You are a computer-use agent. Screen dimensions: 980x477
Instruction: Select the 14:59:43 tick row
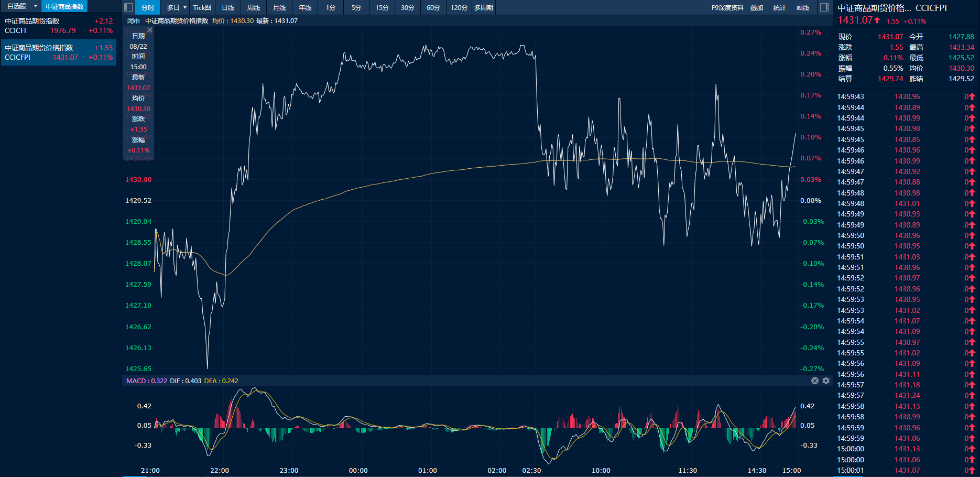(906, 96)
